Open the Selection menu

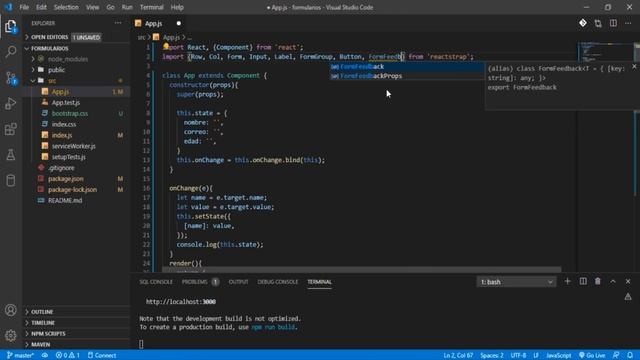pos(66,7)
